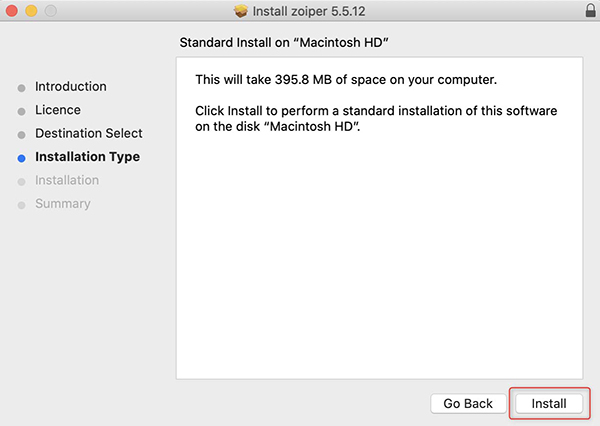Select the Introduction step label

(70, 87)
